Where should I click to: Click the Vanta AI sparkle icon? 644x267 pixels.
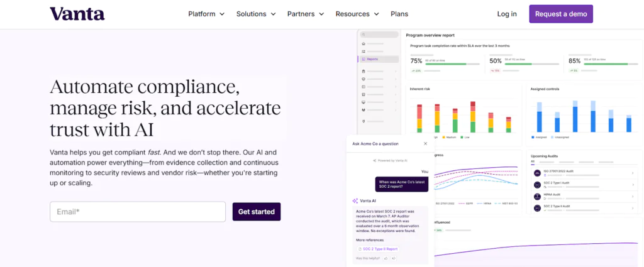pos(355,201)
